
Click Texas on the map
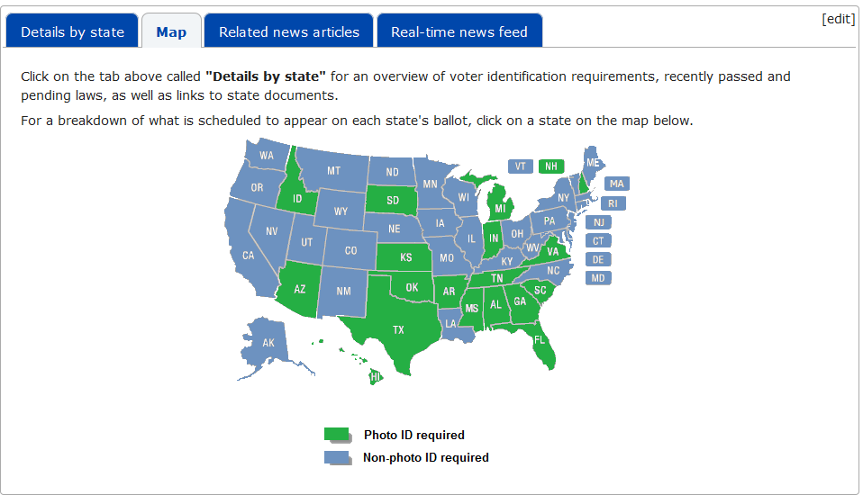pyautogui.click(x=397, y=328)
